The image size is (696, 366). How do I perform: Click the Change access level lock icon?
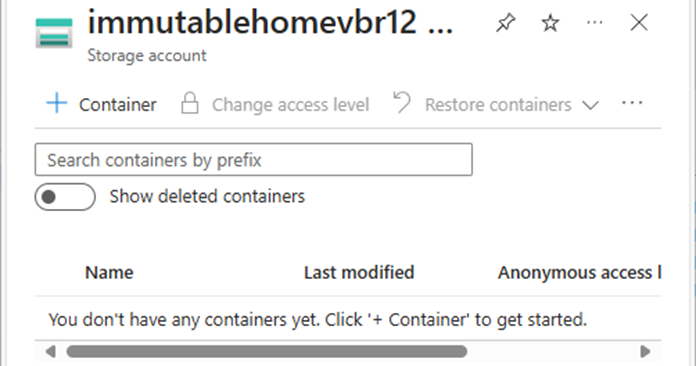(190, 103)
